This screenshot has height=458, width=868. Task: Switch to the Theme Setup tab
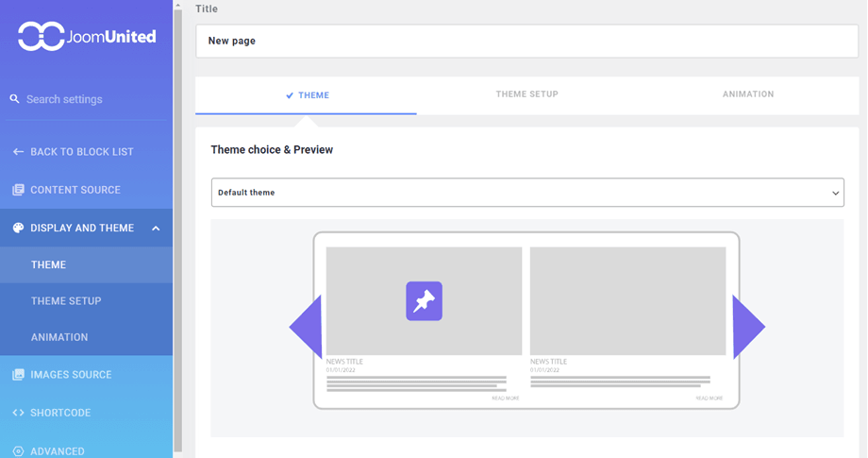coord(526,94)
